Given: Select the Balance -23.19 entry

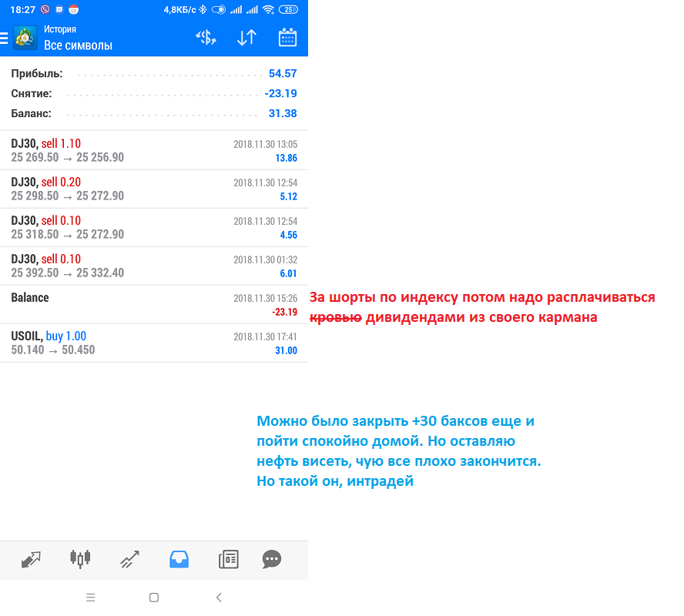Looking at the screenshot, I should point(154,304).
